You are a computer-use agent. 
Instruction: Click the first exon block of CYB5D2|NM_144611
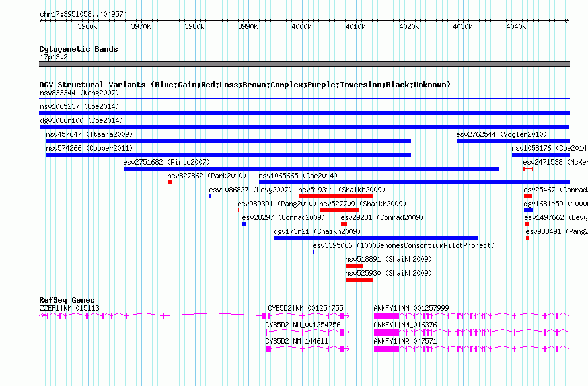click(x=268, y=349)
